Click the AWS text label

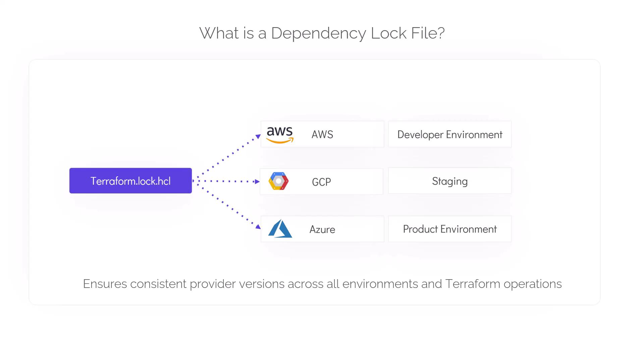coord(322,135)
